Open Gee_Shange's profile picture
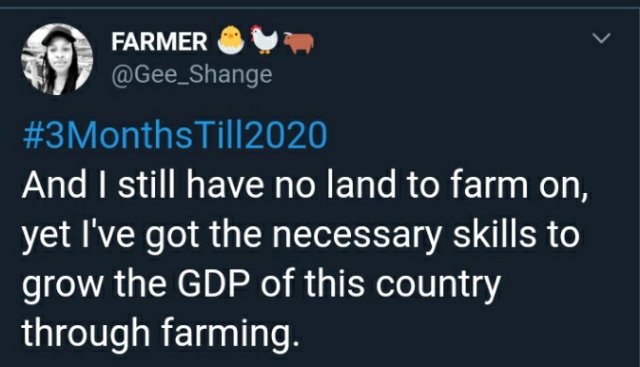This screenshot has height=367, width=640. pos(57,59)
